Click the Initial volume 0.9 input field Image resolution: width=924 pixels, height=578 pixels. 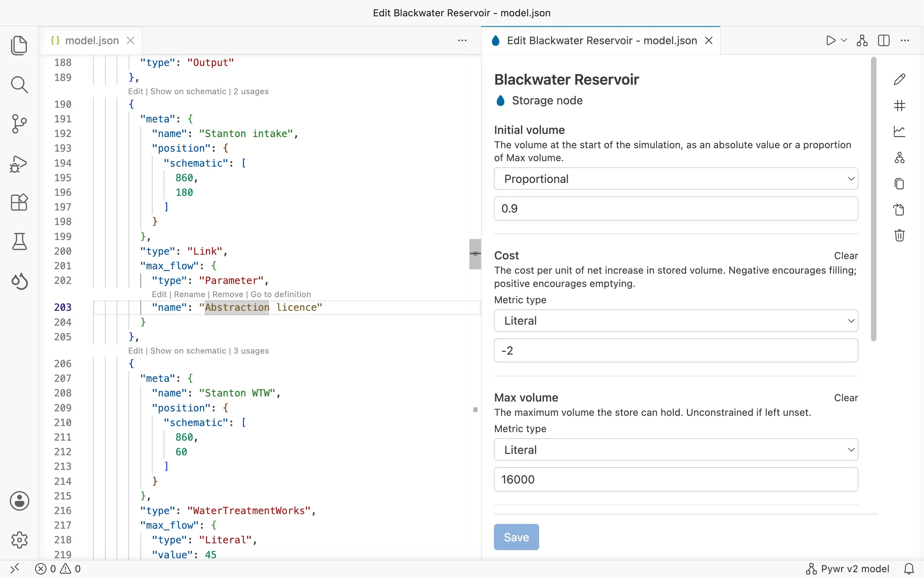[x=676, y=209]
